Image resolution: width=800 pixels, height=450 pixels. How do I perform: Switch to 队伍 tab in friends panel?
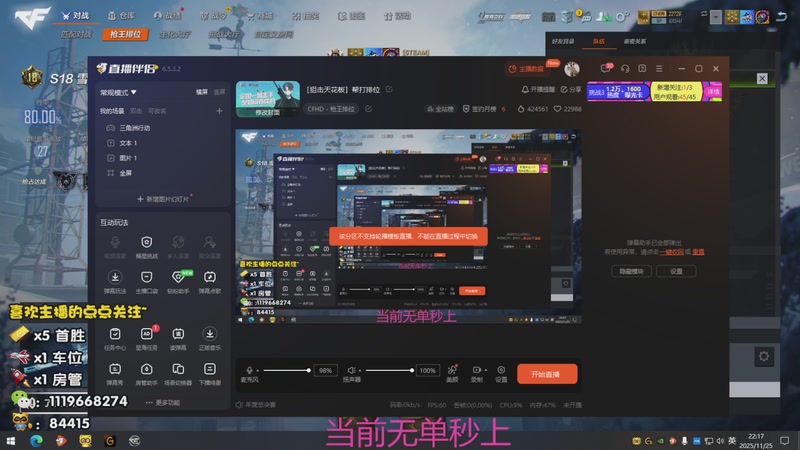598,41
